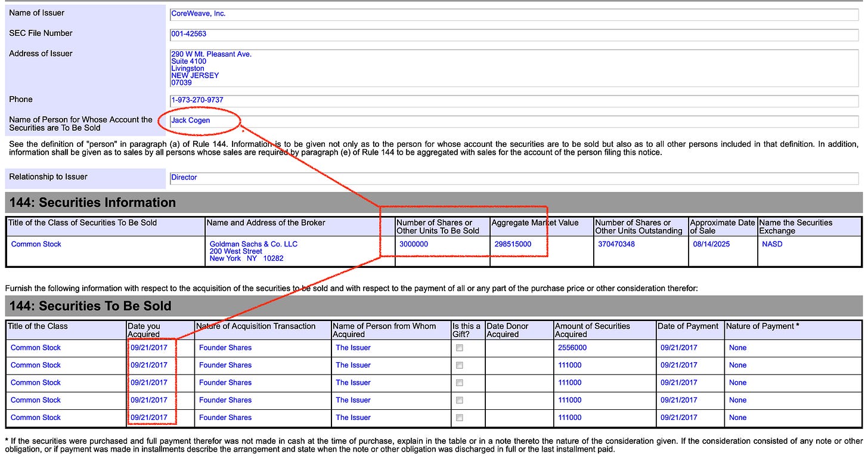Enable the gift checkbox in the fourth securities row

pyautogui.click(x=460, y=400)
